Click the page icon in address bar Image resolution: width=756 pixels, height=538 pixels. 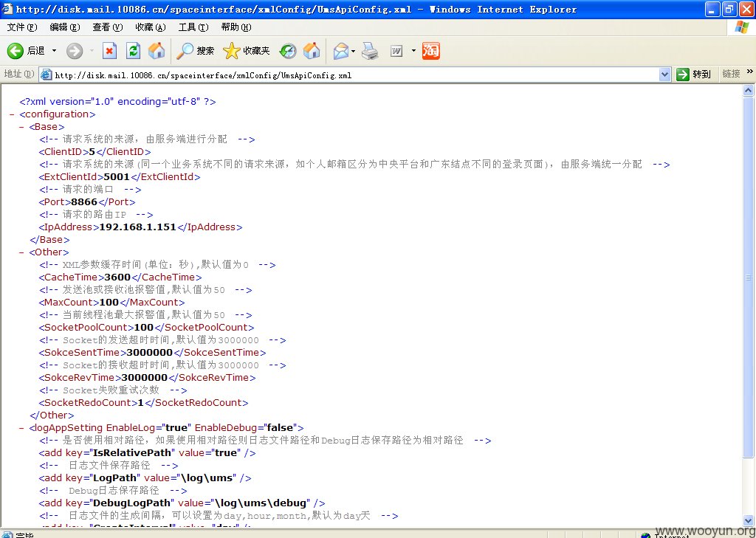pos(47,75)
